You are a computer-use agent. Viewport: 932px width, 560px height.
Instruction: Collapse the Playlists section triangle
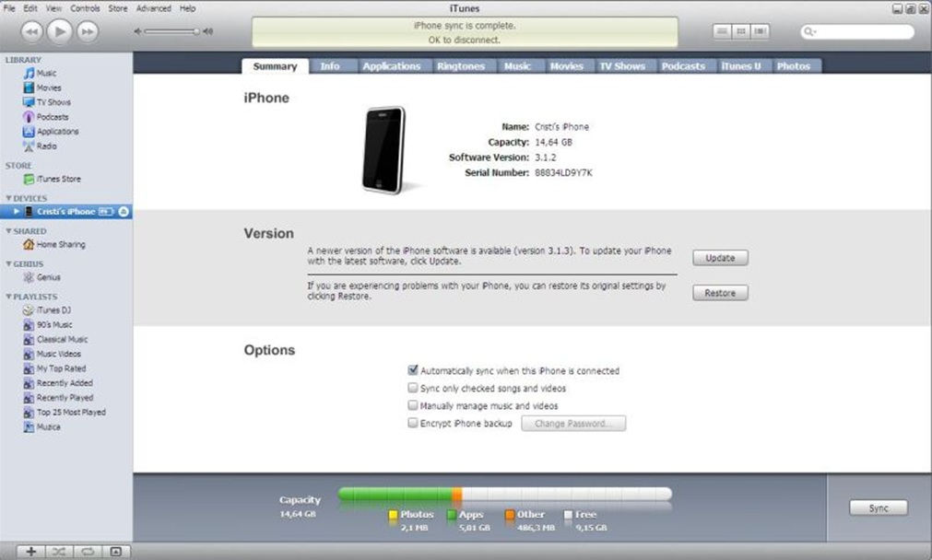click(x=8, y=297)
